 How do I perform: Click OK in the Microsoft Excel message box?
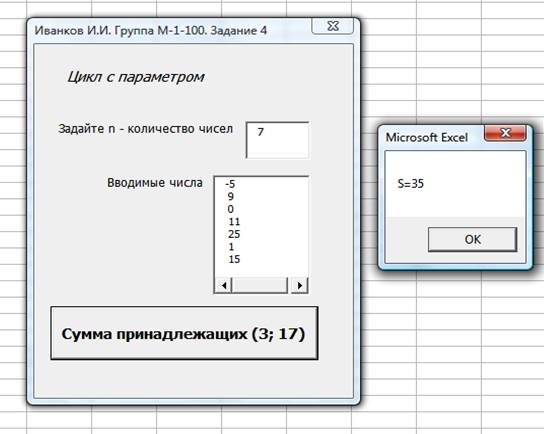click(x=472, y=239)
